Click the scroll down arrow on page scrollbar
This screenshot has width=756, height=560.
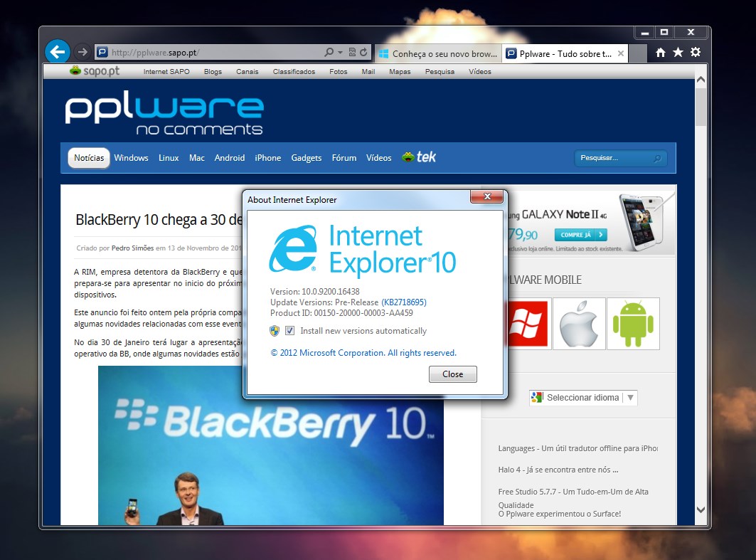[701, 509]
